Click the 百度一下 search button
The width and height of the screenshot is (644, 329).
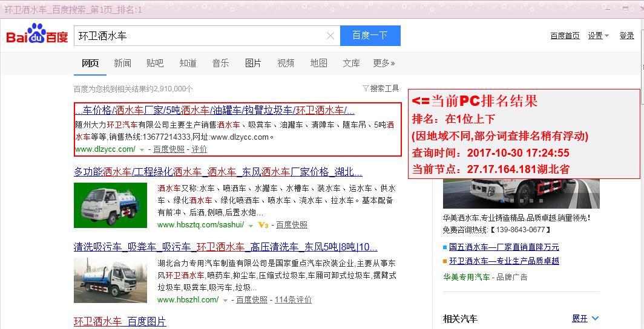click(370, 36)
